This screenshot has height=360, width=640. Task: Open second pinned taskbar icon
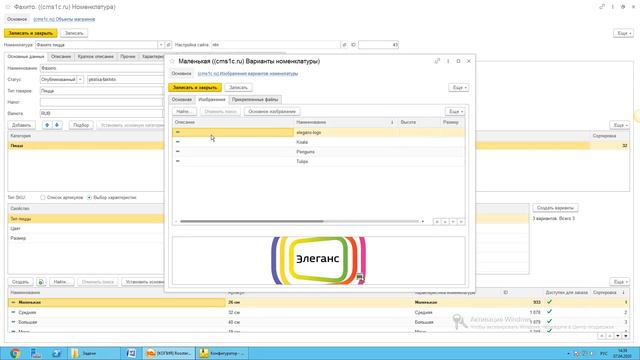[x=36, y=353]
